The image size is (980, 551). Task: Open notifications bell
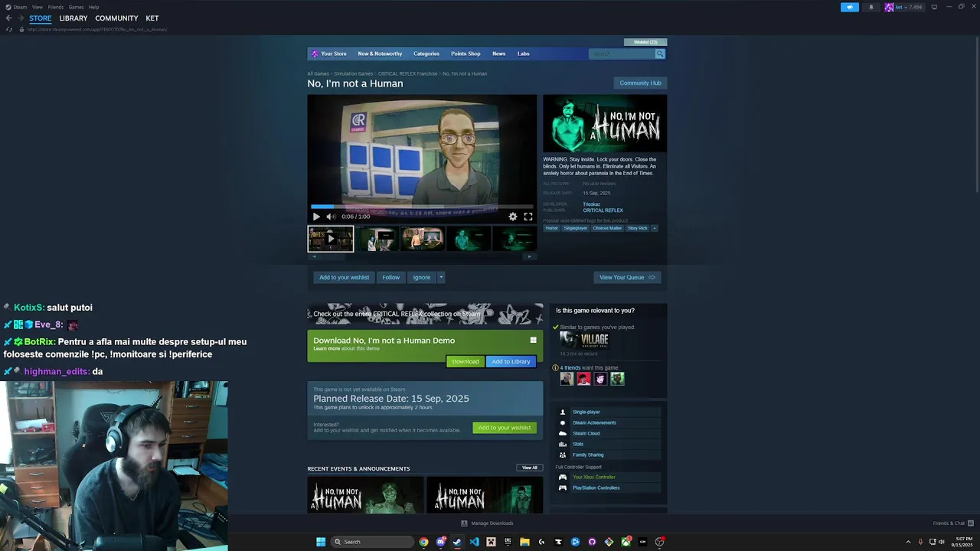click(871, 7)
